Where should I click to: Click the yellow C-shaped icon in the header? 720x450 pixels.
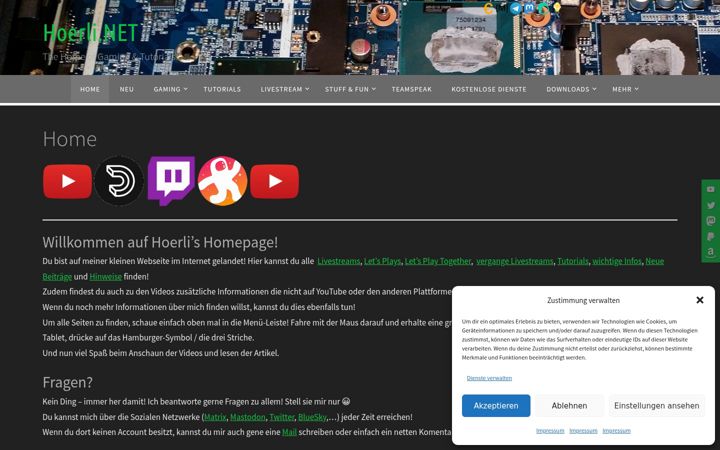[x=489, y=8]
